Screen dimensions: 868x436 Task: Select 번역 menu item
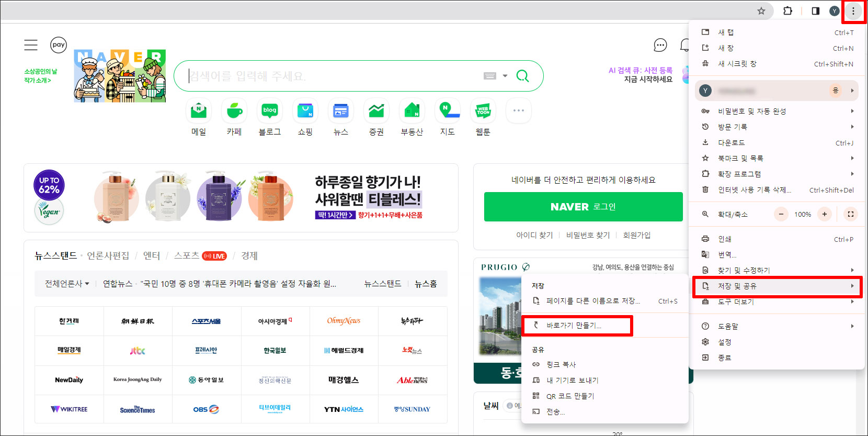778,255
